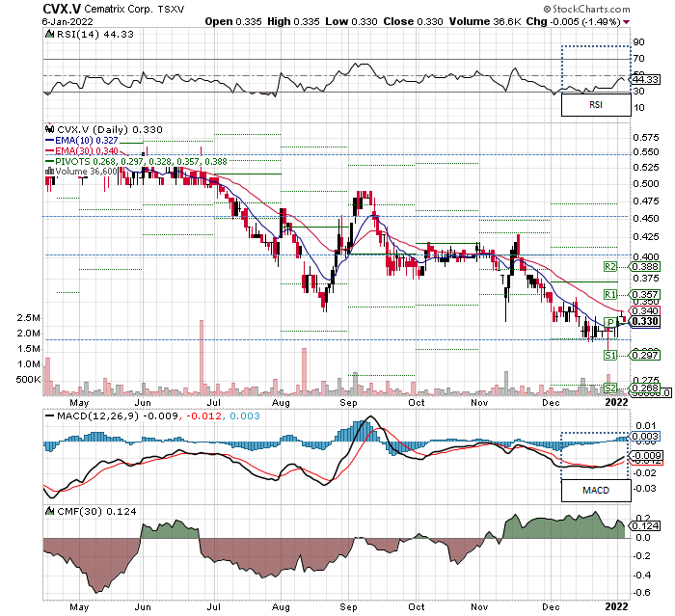Click the red EMA(30) legend line
This screenshot has height=616, width=675.
(x=49, y=150)
